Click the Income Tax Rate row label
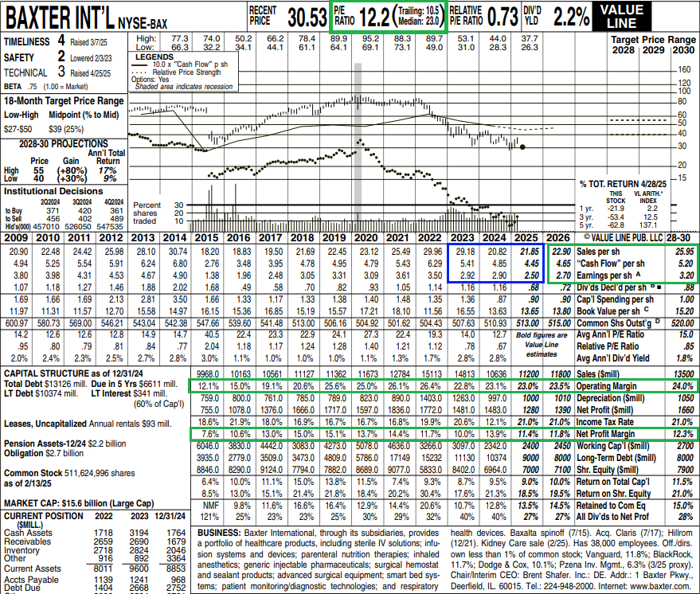The height and width of the screenshot is (594, 700). (605, 422)
